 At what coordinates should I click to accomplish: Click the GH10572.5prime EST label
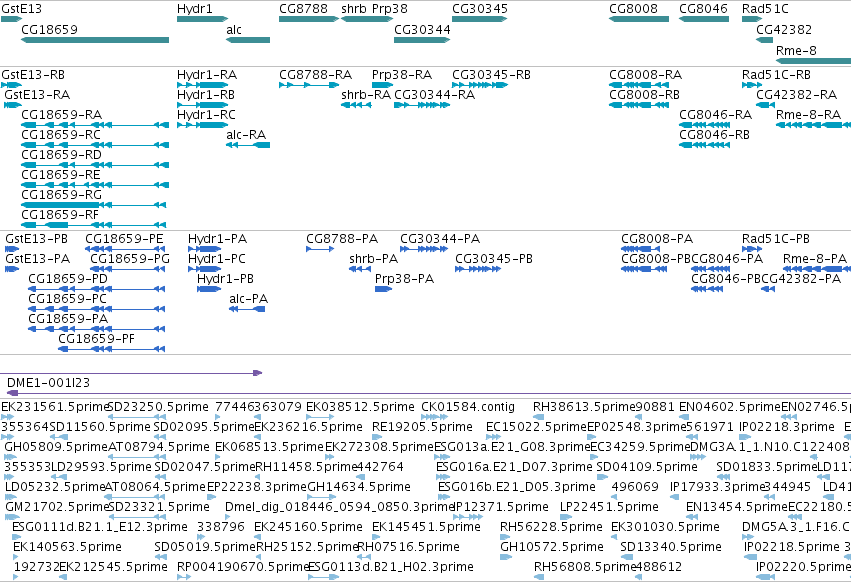[552, 547]
